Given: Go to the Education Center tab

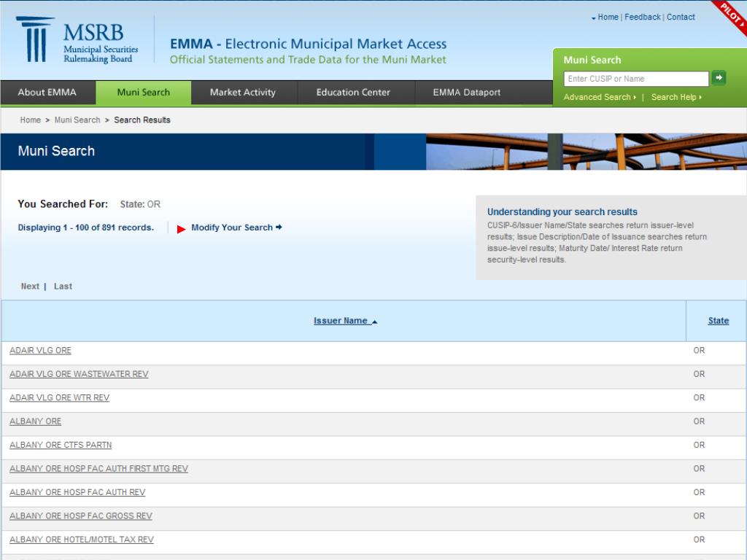Looking at the screenshot, I should 353,93.
